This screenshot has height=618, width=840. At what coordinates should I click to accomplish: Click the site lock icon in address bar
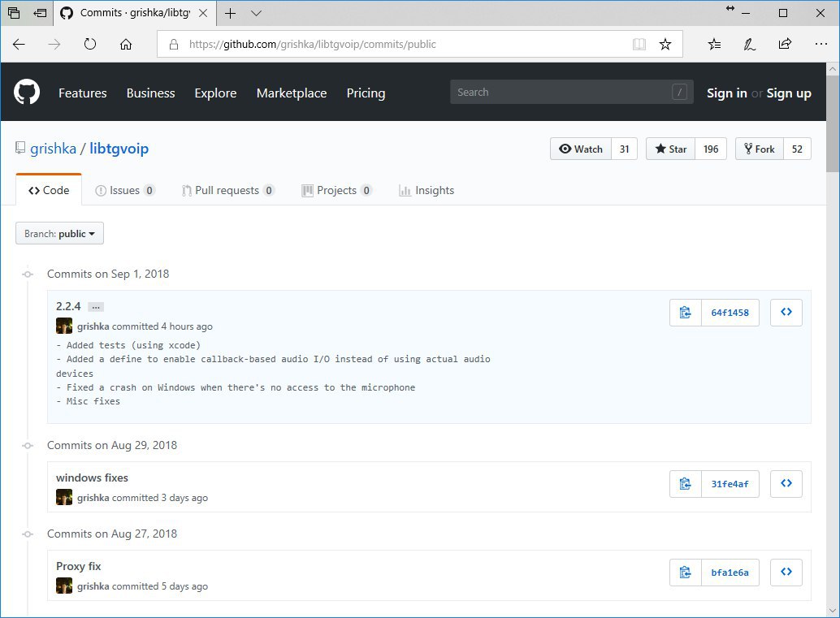[174, 44]
